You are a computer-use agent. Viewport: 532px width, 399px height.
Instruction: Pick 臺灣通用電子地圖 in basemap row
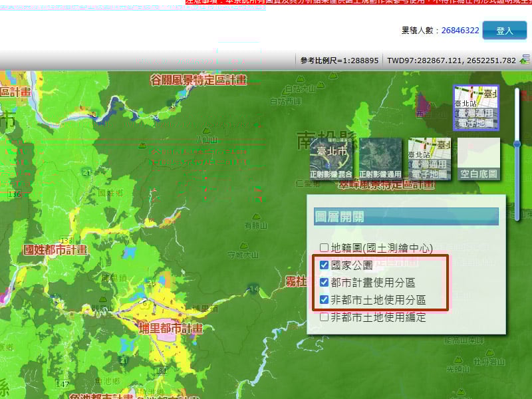pos(430,159)
